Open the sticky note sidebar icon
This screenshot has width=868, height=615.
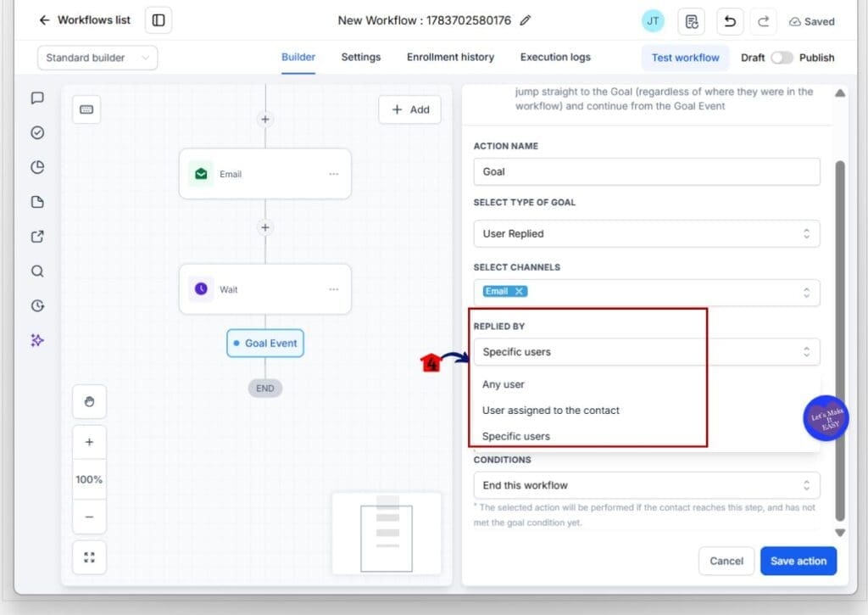(x=37, y=202)
